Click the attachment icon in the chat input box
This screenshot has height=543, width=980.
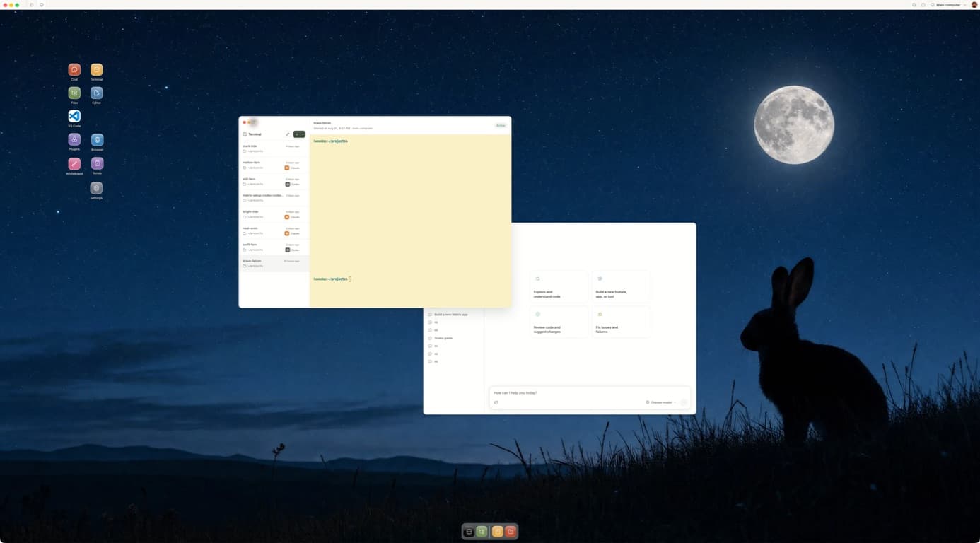tap(496, 402)
